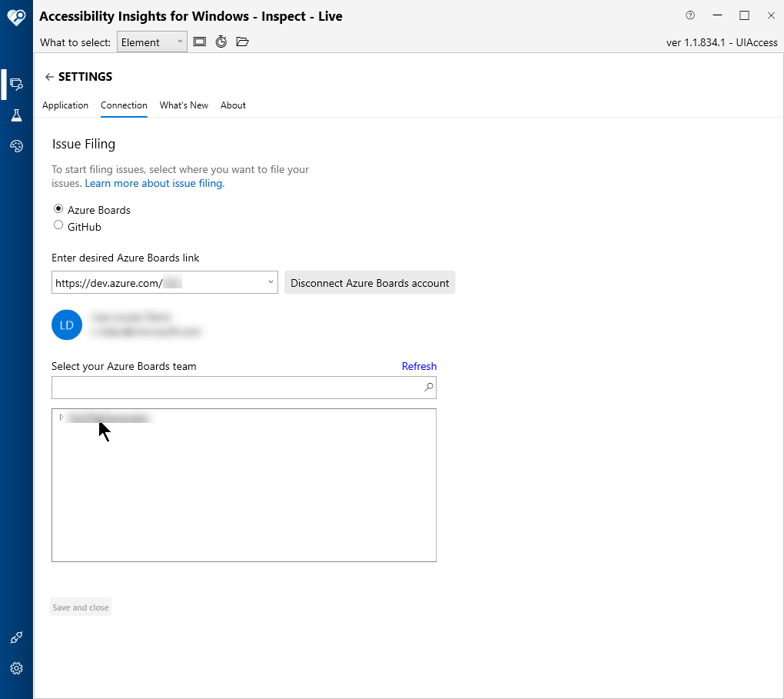This screenshot has height=699, width=784.
Task: Open Learn more about issue filing link
Action: tap(154, 184)
